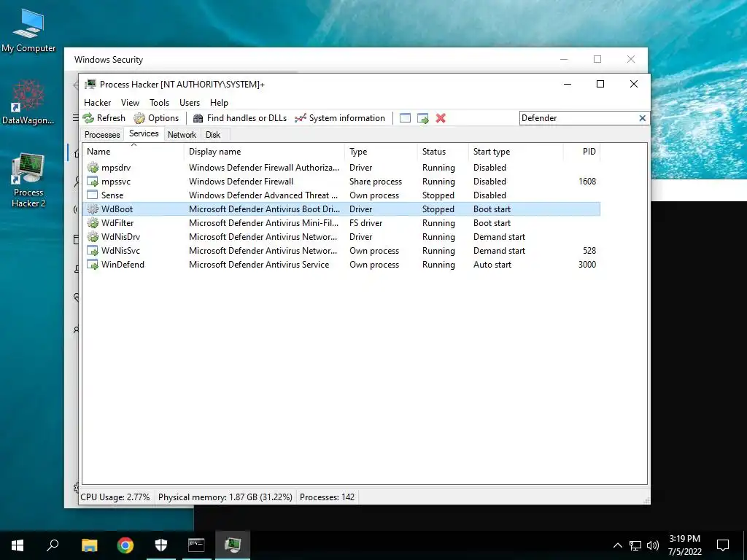The width and height of the screenshot is (747, 560).
Task: Open Process Hacker 2 desktop shortcut
Action: click(28, 180)
